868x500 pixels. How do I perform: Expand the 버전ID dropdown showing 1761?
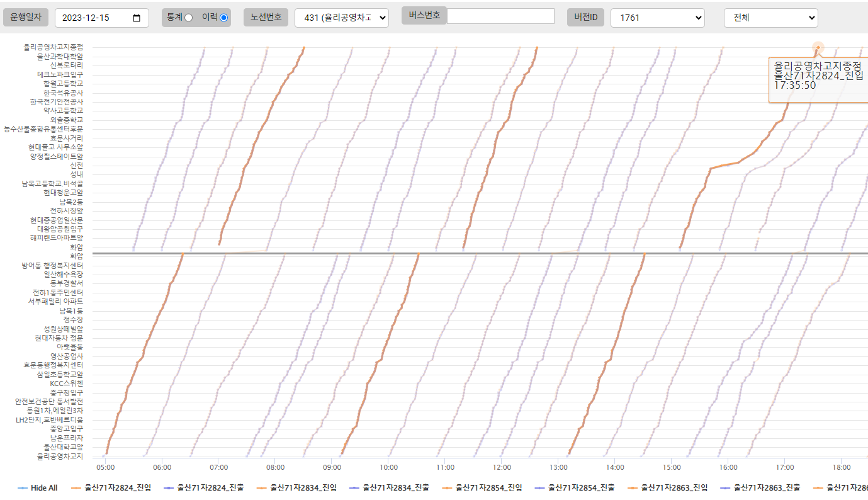[x=657, y=18]
